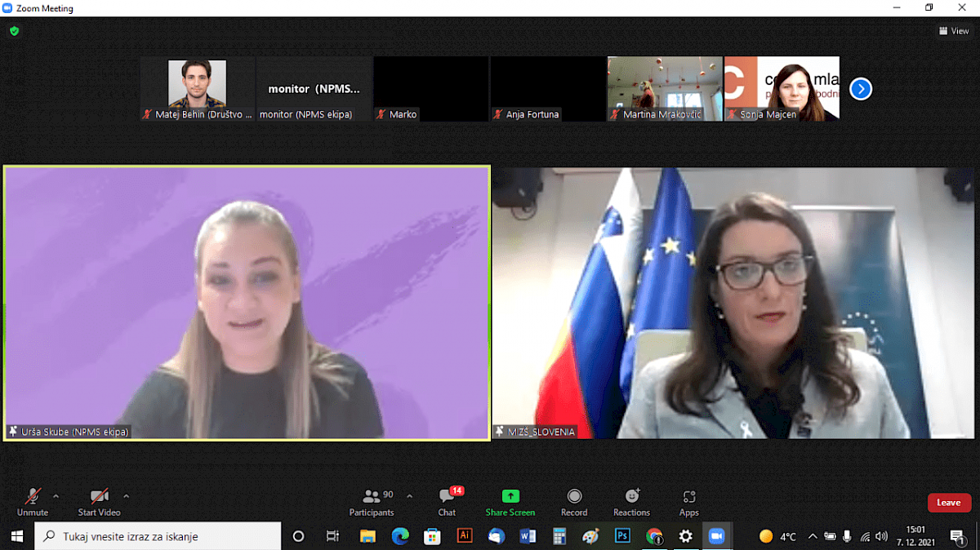The width and height of the screenshot is (980, 550).
Task: Show next page of participant thumbnails
Action: [x=861, y=89]
